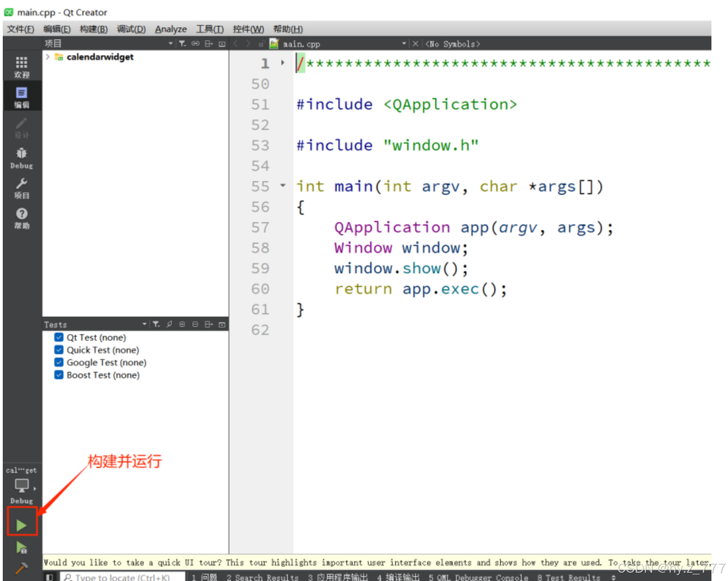Open the 编辑(E) menu
728x581 pixels.
57,29
